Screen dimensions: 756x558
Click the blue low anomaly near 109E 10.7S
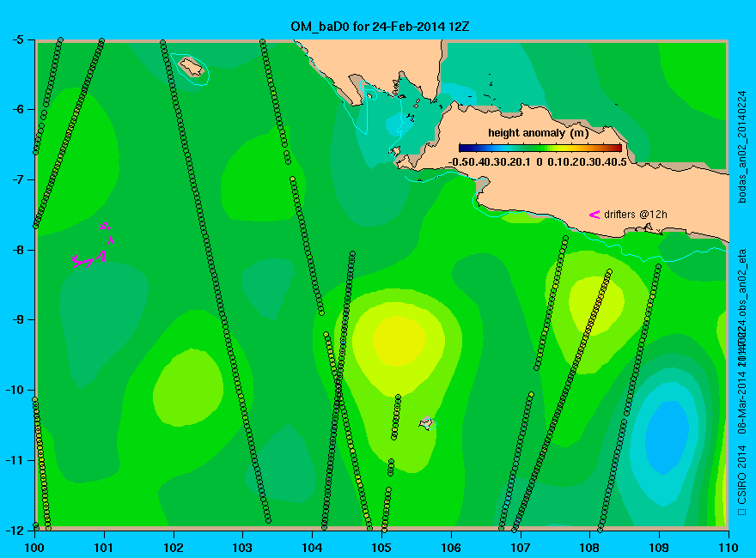coord(667,438)
